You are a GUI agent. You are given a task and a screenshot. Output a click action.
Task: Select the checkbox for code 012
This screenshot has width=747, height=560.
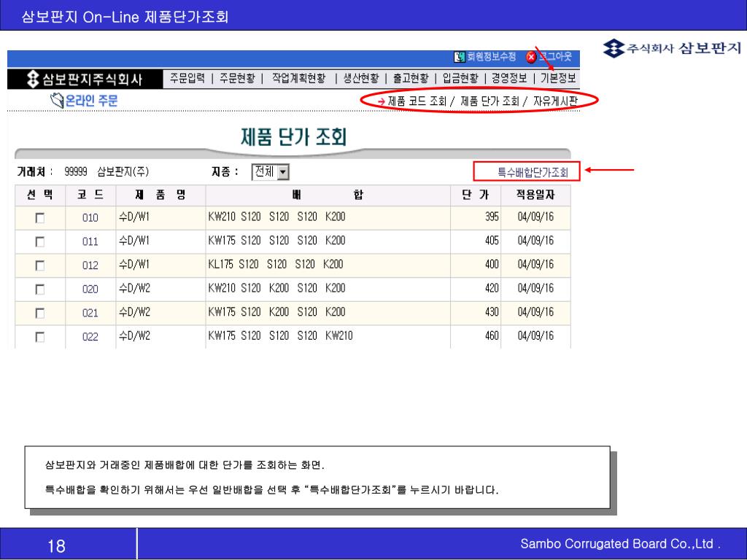40,265
